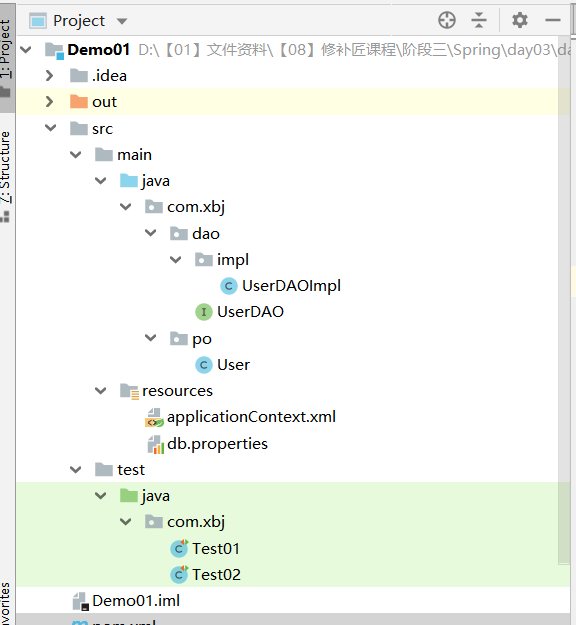Click the blue java sources root icon

click(129, 180)
